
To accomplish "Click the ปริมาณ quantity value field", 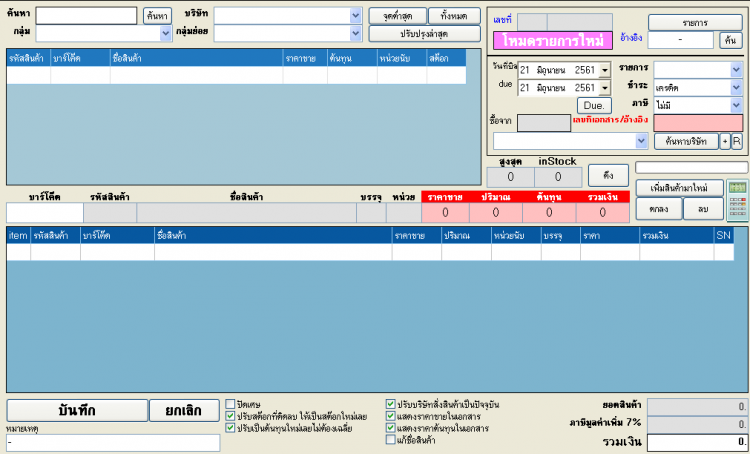I will (496, 212).
